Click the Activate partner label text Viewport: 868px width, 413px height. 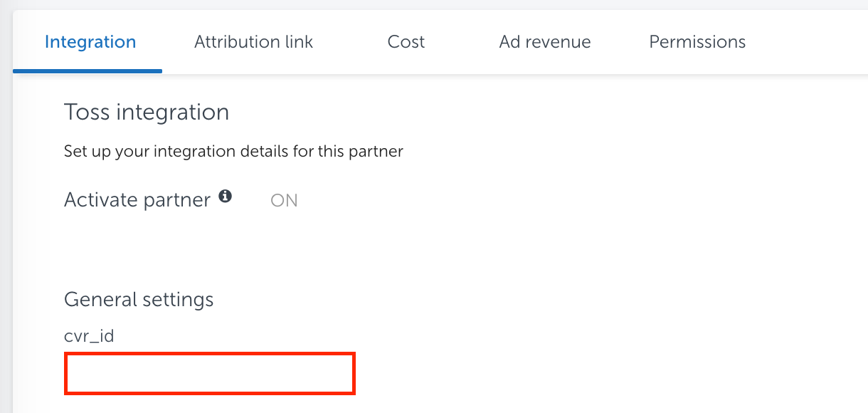[137, 200]
